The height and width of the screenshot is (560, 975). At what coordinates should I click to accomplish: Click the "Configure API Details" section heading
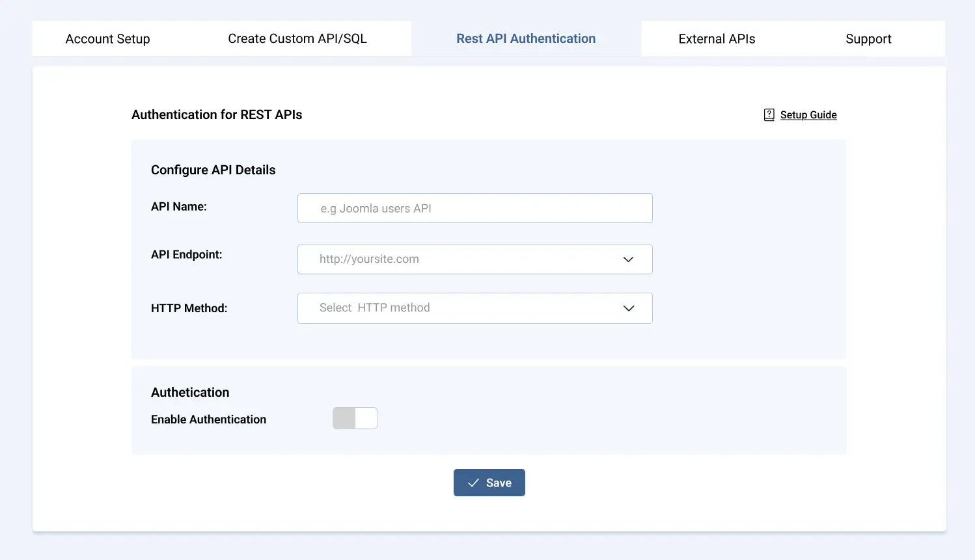tap(213, 170)
